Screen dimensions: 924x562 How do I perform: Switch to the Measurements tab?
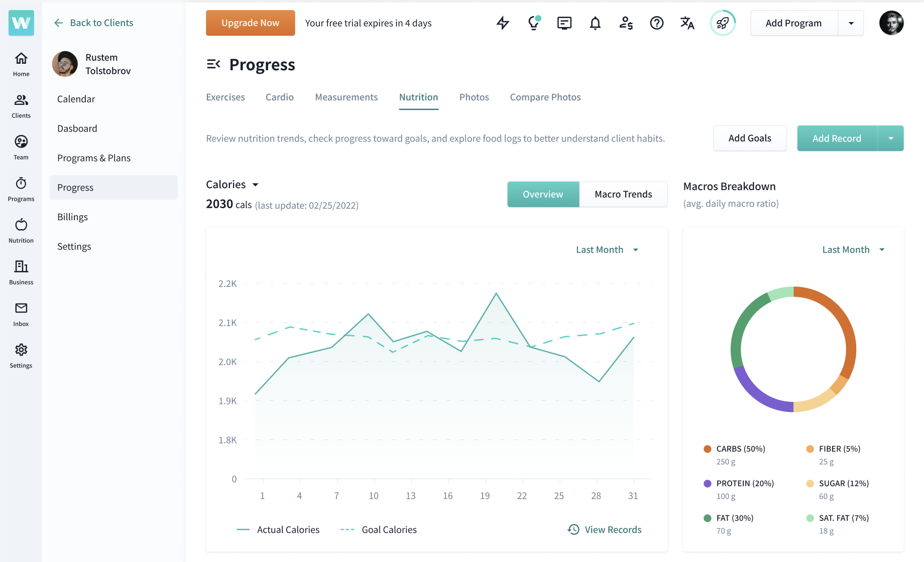[346, 97]
